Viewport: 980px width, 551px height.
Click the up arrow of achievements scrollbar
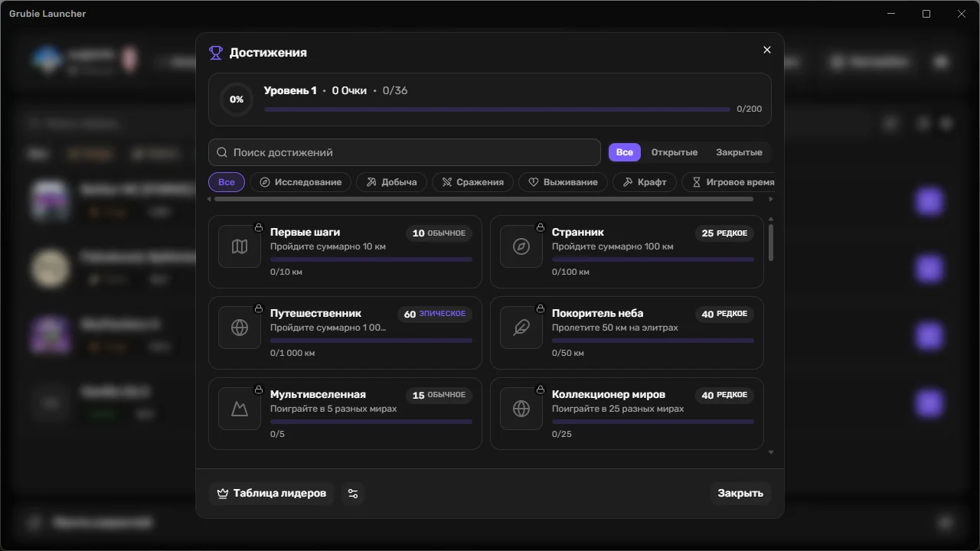(771, 219)
